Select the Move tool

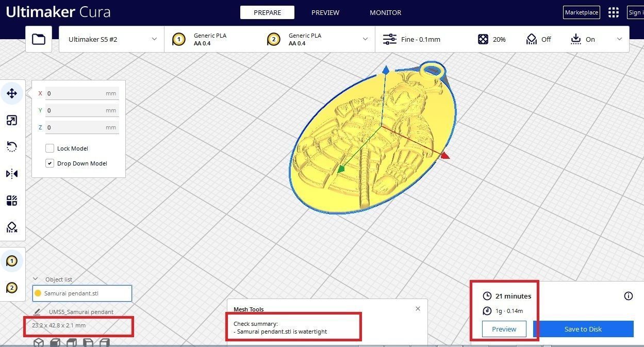pyautogui.click(x=12, y=93)
